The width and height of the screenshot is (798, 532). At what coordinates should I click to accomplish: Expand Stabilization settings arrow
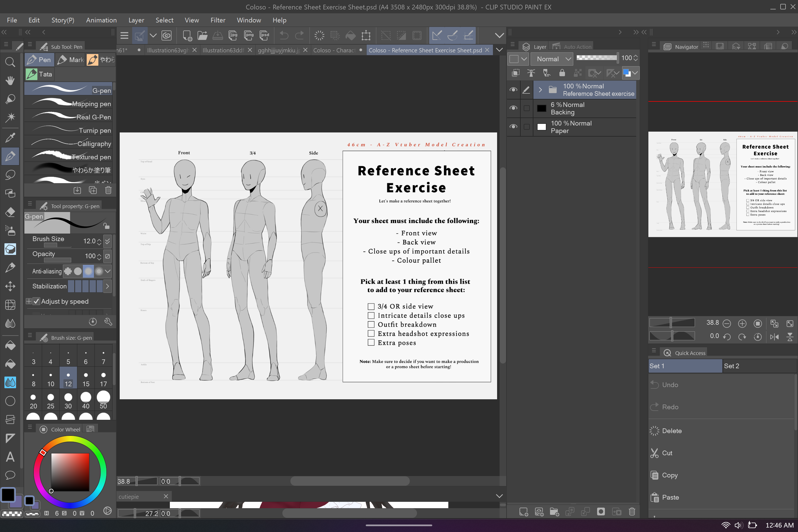click(108, 286)
